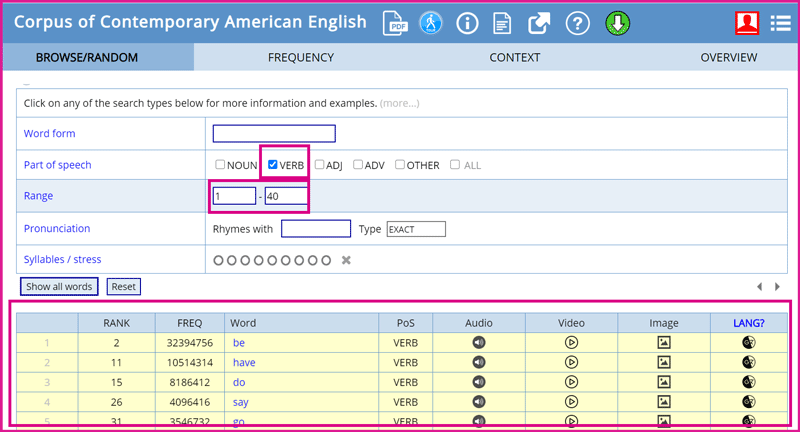
Task: Uncheck the VERB checkbox
Action: [272, 165]
